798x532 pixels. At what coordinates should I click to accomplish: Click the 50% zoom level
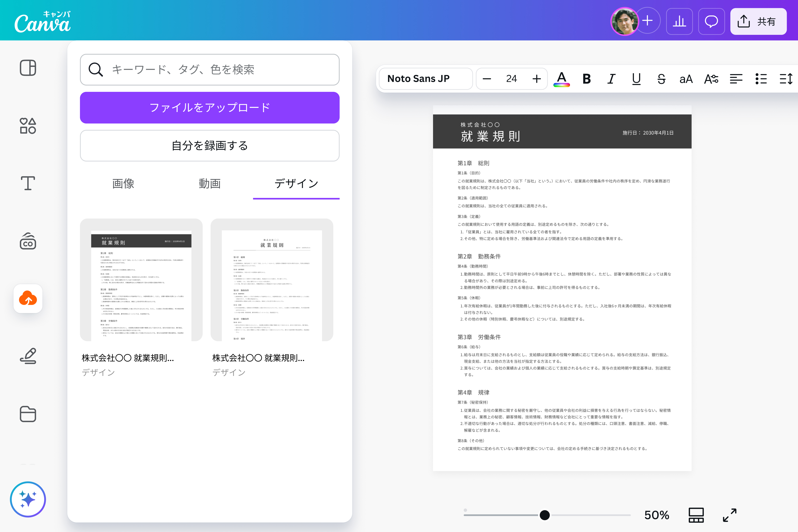[656, 515]
